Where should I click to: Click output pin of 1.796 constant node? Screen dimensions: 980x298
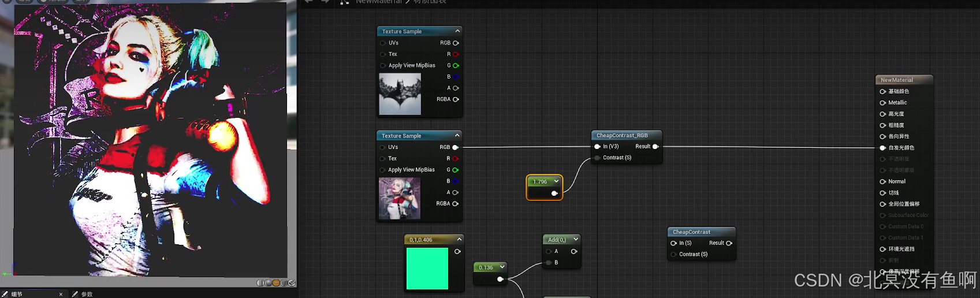(x=554, y=193)
